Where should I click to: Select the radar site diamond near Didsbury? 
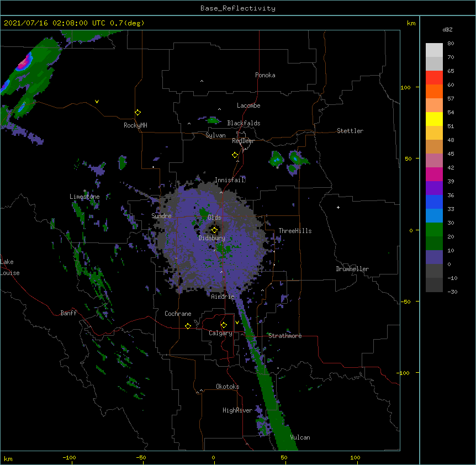[x=214, y=230]
